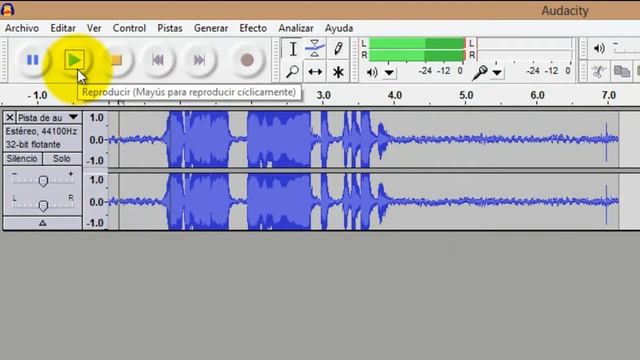Open the Pistas menu
The height and width of the screenshot is (360, 640).
tap(170, 28)
